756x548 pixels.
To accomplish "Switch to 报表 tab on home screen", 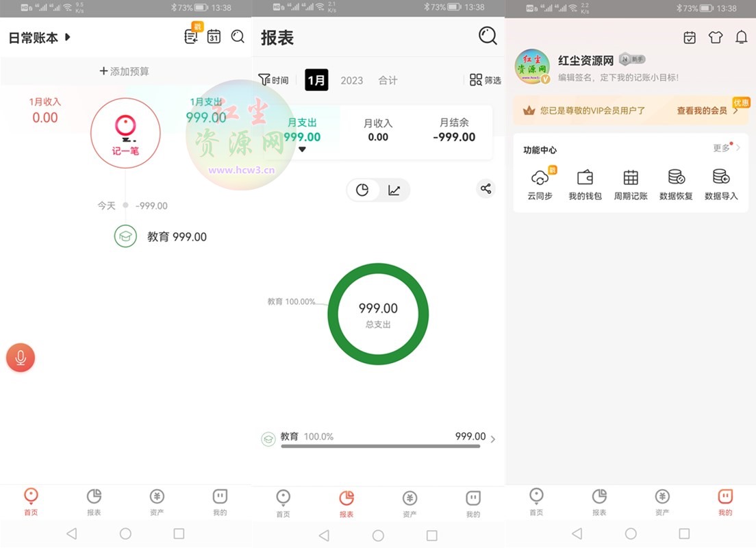I will [94, 501].
